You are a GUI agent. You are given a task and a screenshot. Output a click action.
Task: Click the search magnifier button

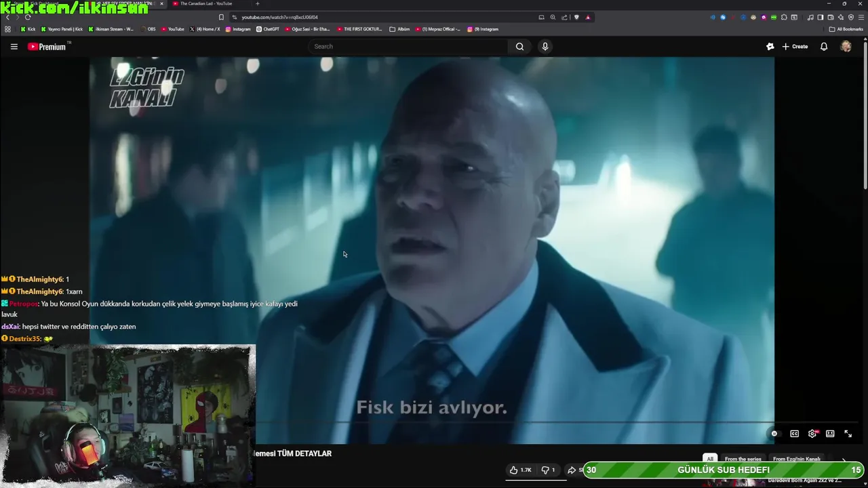[x=519, y=46]
